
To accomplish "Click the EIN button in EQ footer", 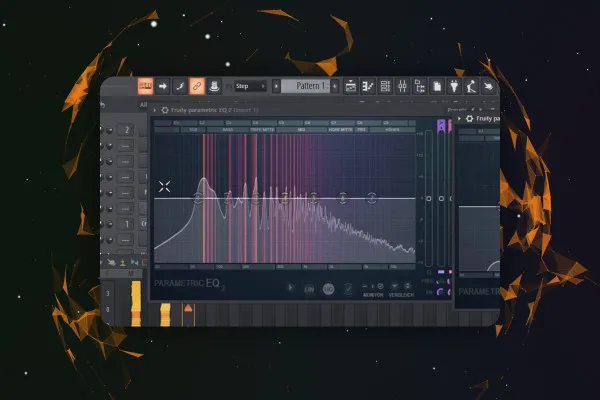I will click(x=309, y=289).
